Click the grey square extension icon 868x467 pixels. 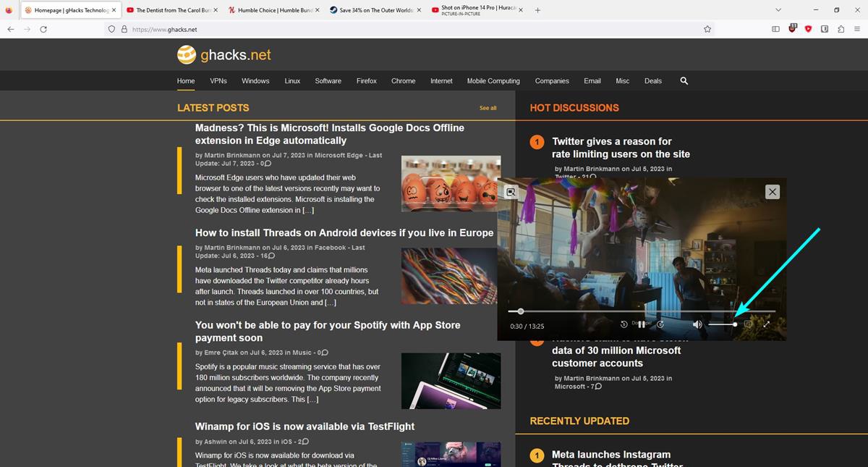pyautogui.click(x=825, y=29)
